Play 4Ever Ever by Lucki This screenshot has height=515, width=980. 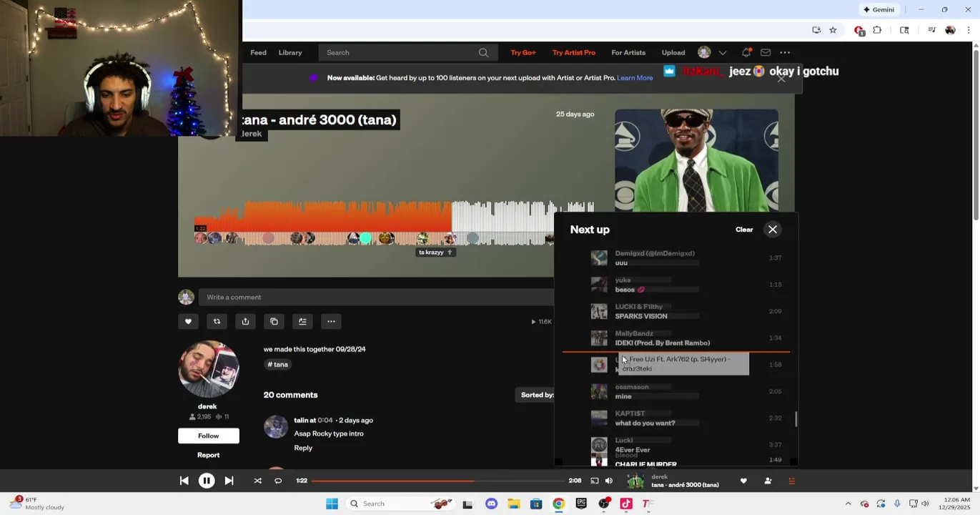point(633,450)
